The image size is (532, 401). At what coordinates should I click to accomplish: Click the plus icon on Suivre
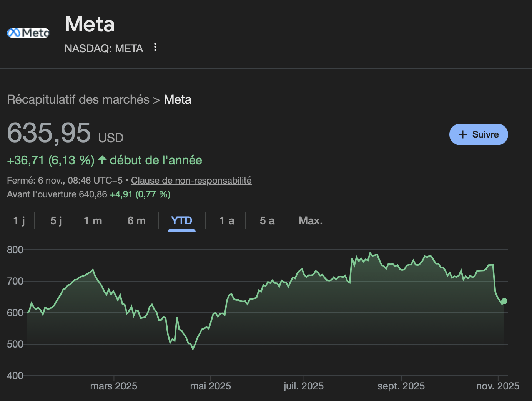463,134
